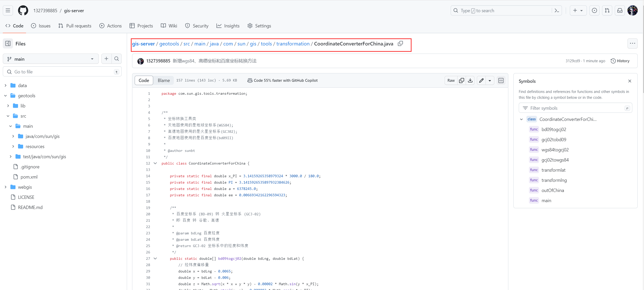The height and width of the screenshot is (290, 644).
Task: Open notifications inbox icon
Action: pyautogui.click(x=620, y=11)
